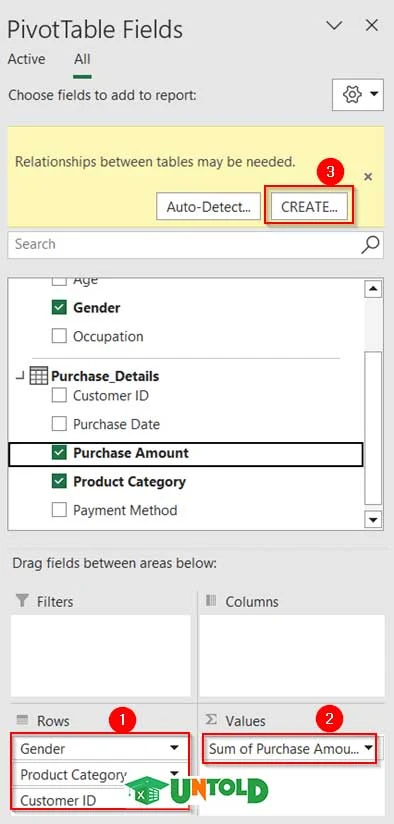Select the Purchase_Details table name
394x824 pixels.
105,376
